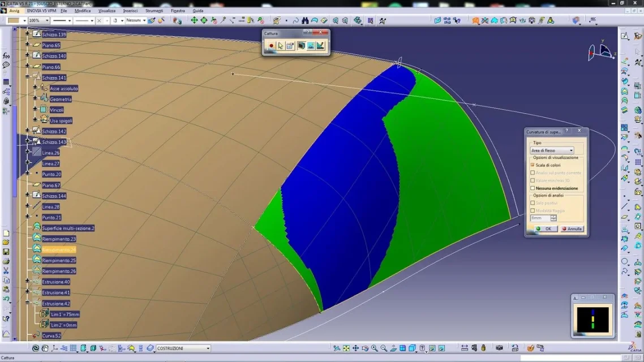Click the Cut scissors icon
644x362 pixels.
[x=6, y=271]
